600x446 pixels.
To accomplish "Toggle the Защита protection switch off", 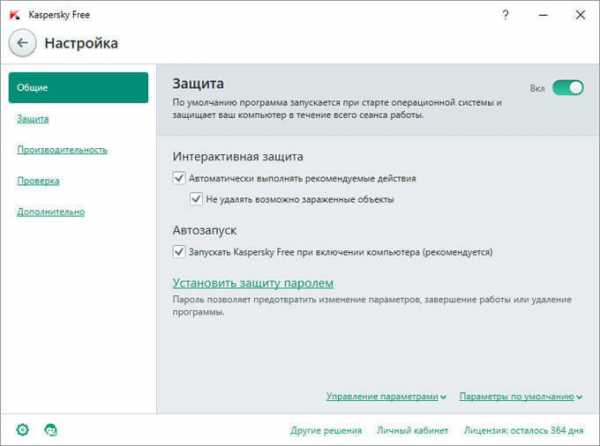I will [568, 88].
